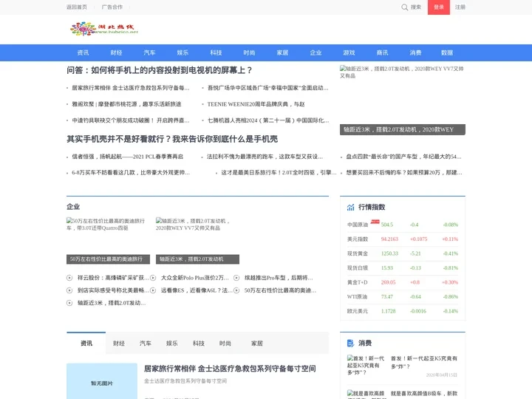Click 轴距近3米 WEY VV7 thumbnail in 企业

(197, 241)
